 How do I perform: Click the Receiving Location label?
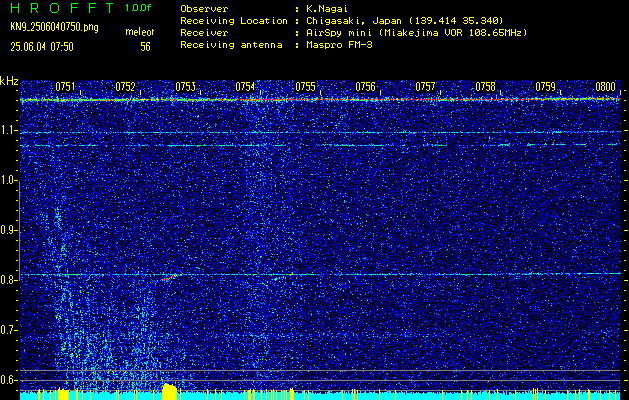pos(234,20)
